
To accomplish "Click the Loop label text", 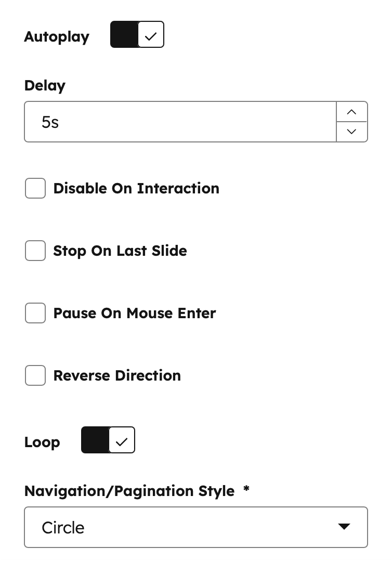I will coord(42,442).
